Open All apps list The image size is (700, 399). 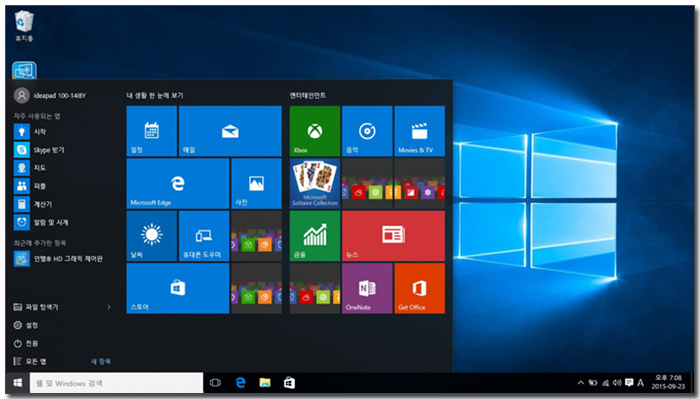[x=29, y=361]
